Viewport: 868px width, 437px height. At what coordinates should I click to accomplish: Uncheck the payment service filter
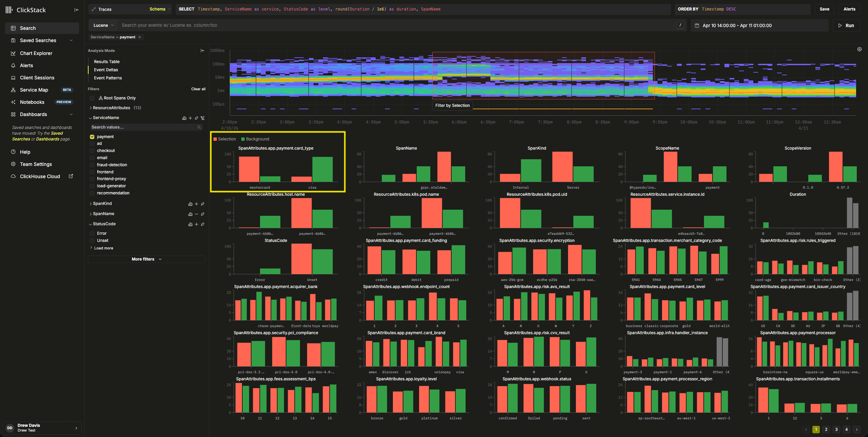coord(92,137)
